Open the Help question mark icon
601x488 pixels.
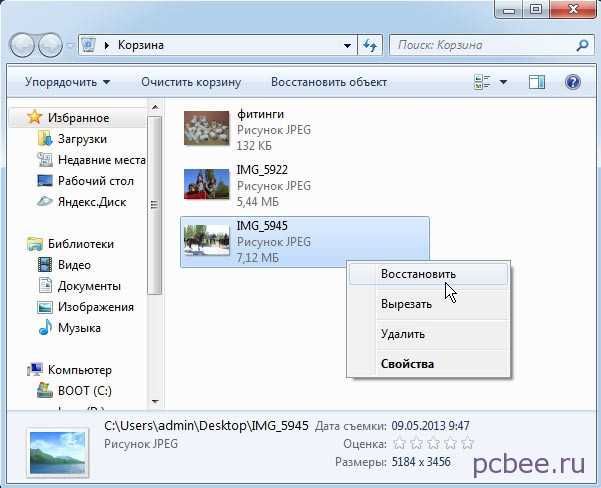(x=573, y=82)
